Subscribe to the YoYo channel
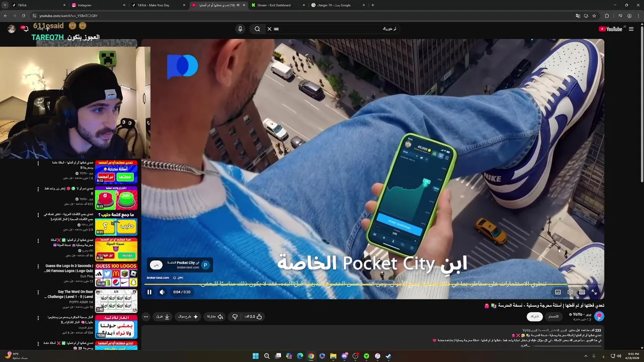Image resolution: width=644 pixels, height=362 pixels. click(535, 316)
